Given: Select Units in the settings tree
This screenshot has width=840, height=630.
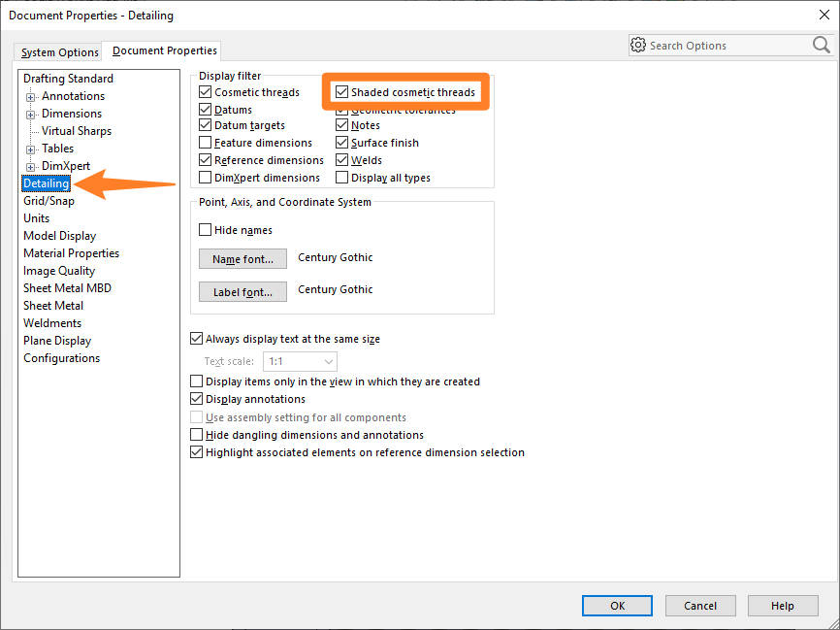Looking at the screenshot, I should coord(36,217).
